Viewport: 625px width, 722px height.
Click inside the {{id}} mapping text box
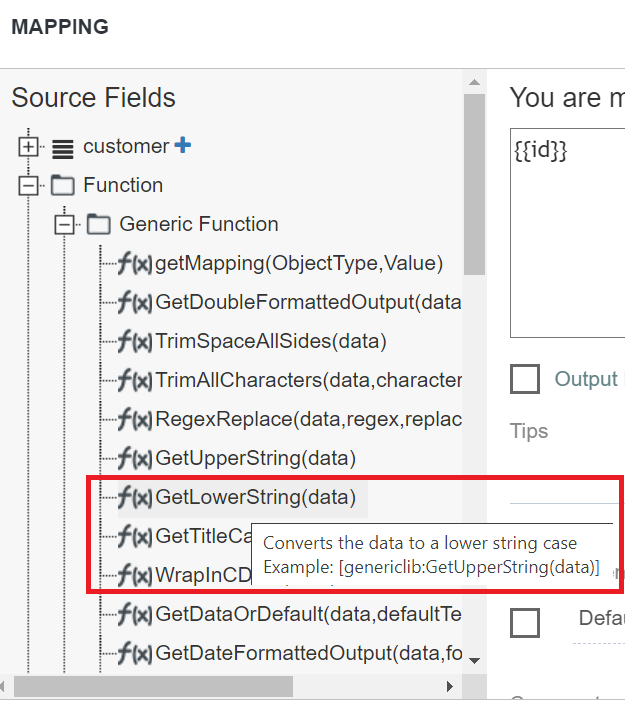tap(567, 233)
